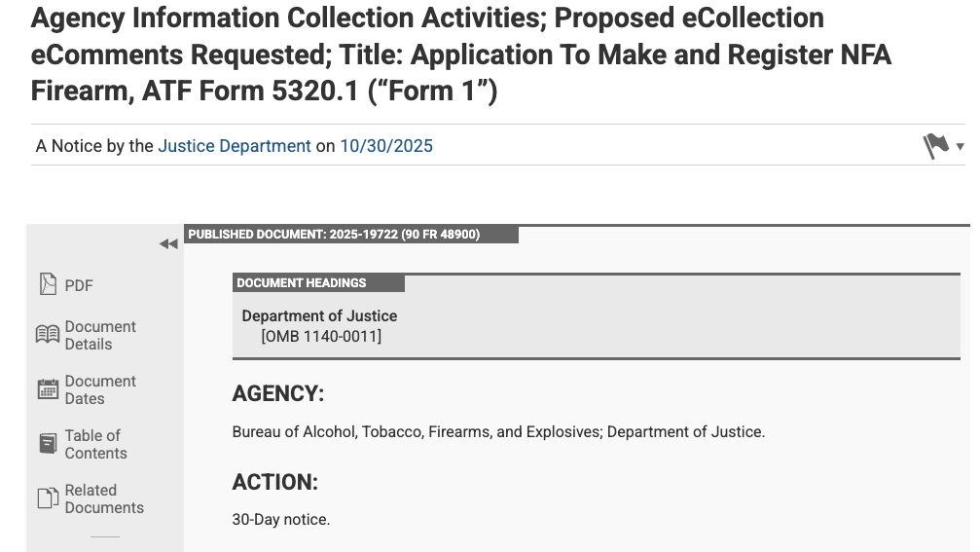Click the article title heading

click(x=460, y=55)
